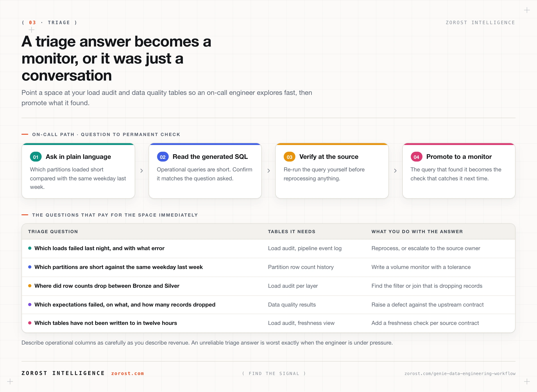The image size is (537, 392).
Task: Select purple dot beside expectations failed row
Action: [30, 305]
